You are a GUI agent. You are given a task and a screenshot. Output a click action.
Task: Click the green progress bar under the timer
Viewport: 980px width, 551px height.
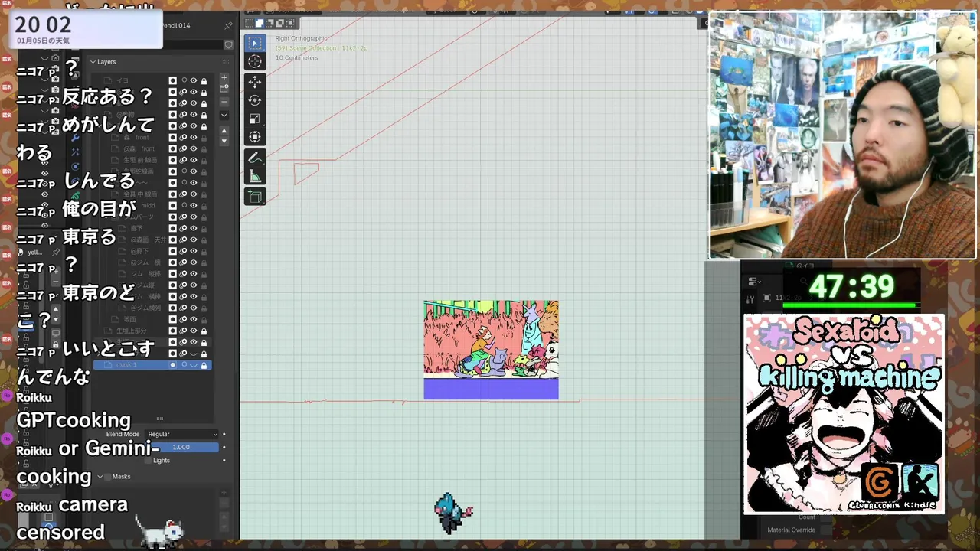[851, 305]
